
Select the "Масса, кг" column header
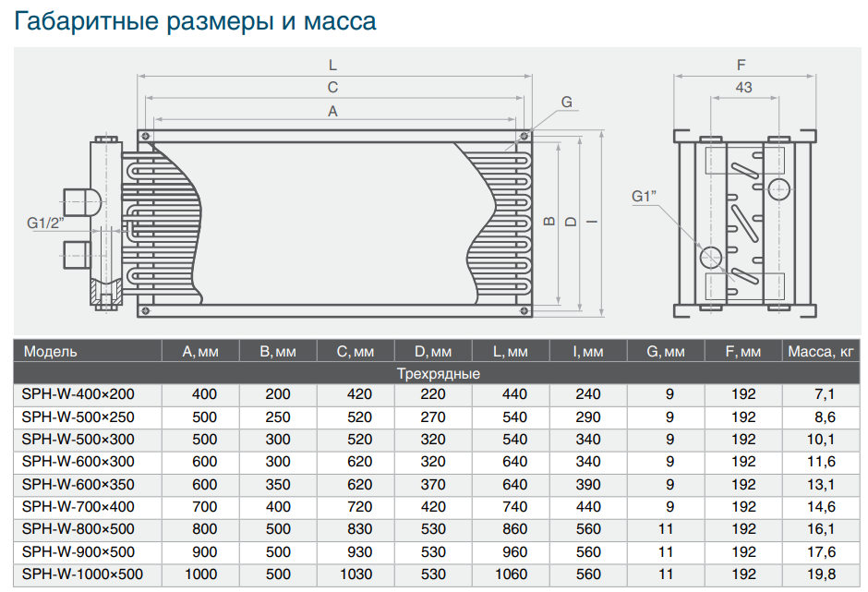(x=821, y=351)
